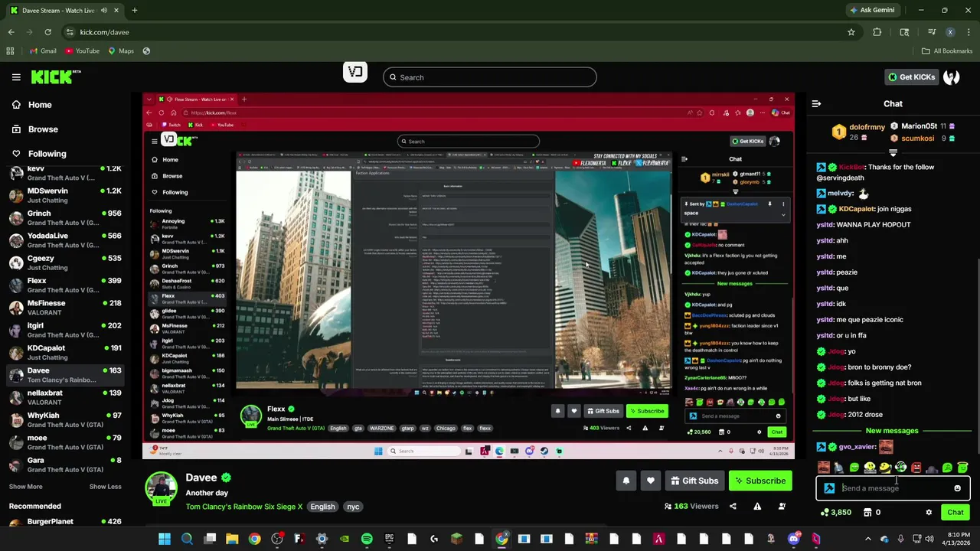
Task: Open chat identity hammer badge
Action: (x=829, y=488)
